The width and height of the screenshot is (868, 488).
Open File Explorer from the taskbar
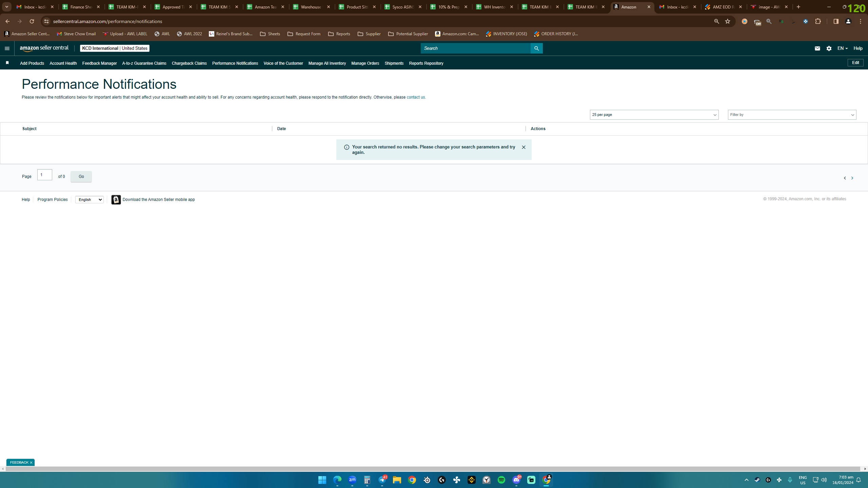397,480
